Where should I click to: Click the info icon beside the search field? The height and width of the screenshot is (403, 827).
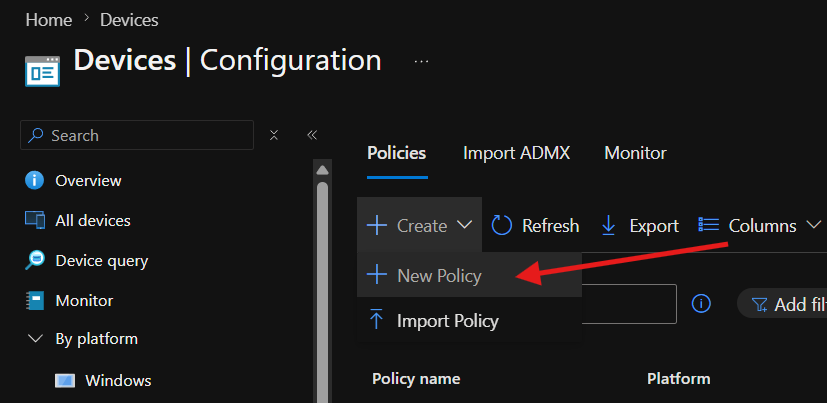(701, 303)
